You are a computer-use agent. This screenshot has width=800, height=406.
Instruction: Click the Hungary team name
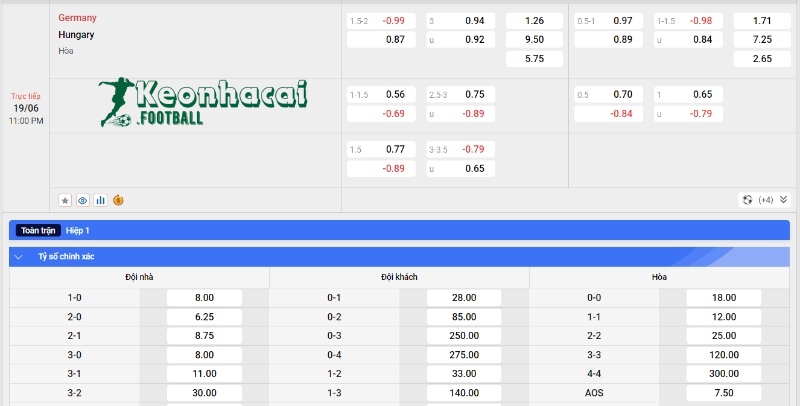tap(77, 34)
